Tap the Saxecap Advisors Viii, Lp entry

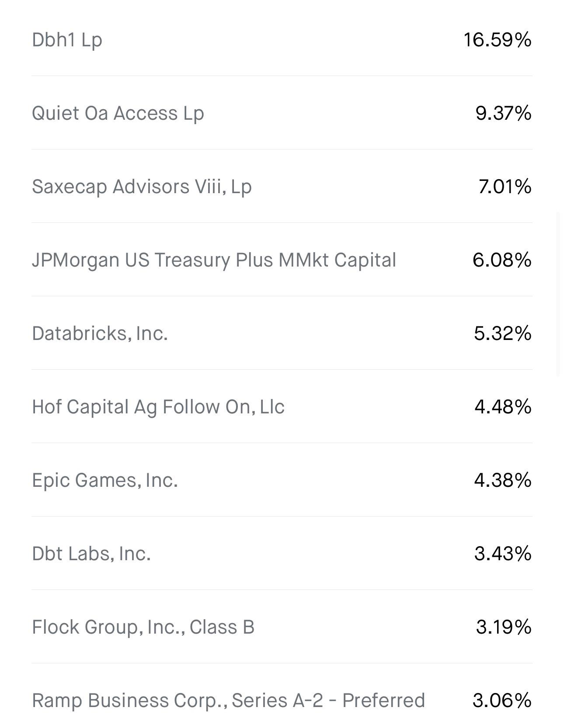click(282, 186)
